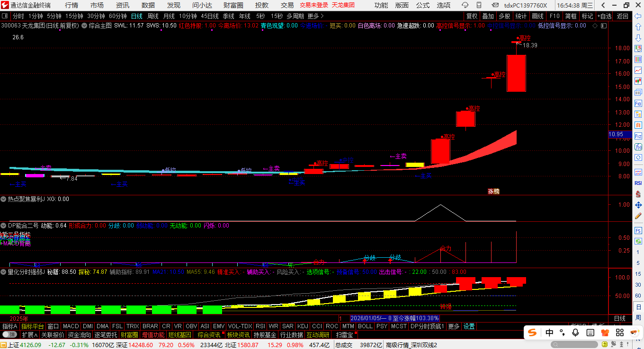This screenshot has height=349, width=644.
Task: Toggle 复权 adjustment mode
Action: (472, 16)
